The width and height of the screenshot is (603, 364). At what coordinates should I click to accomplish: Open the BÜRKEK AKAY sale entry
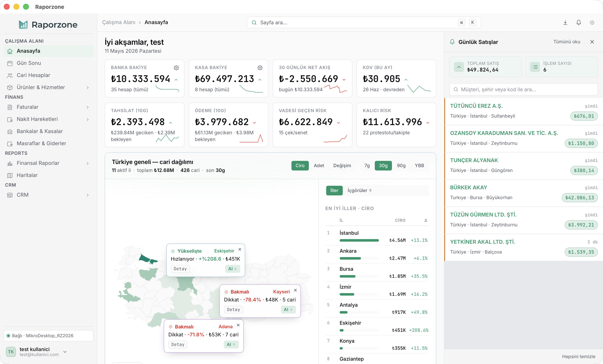[x=523, y=193]
